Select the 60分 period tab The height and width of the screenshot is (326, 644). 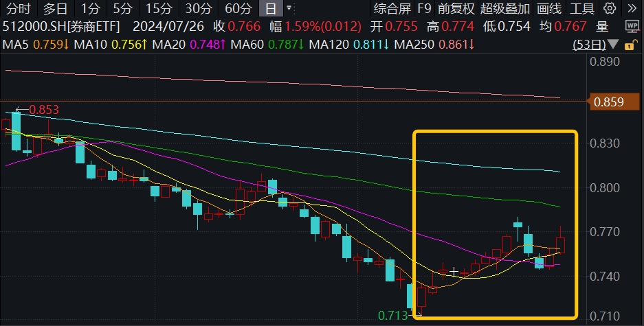pos(238,8)
